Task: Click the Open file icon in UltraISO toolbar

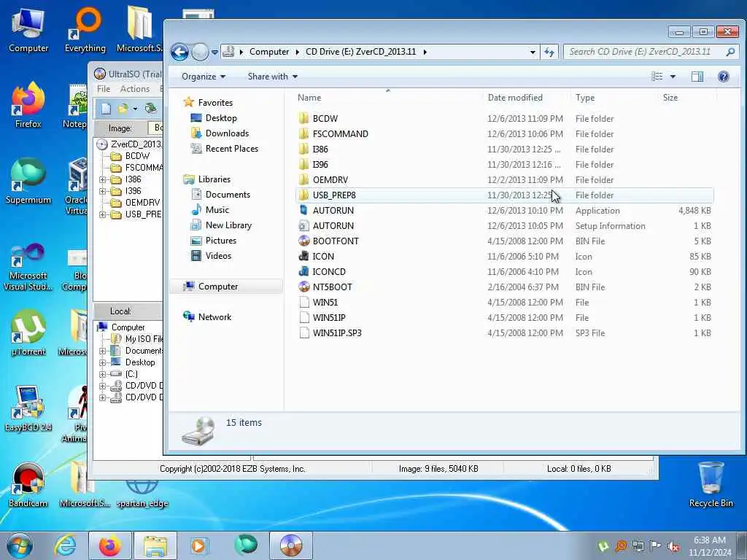Action: tap(123, 109)
